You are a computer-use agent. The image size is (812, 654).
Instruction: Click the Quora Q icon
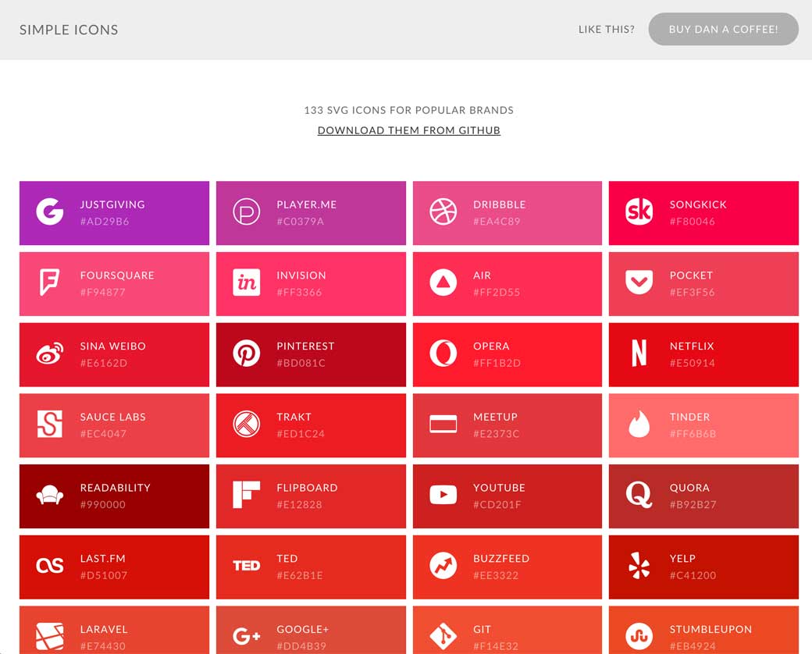pyautogui.click(x=639, y=495)
